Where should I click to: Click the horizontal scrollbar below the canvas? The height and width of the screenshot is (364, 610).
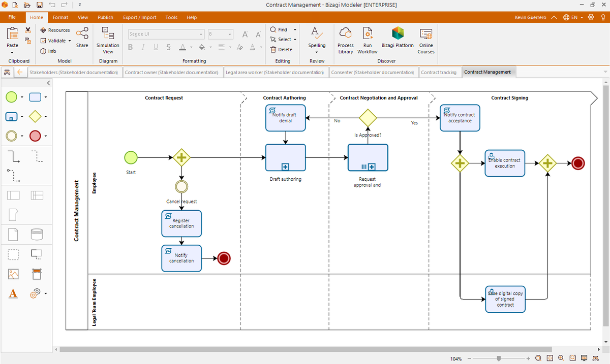point(306,349)
